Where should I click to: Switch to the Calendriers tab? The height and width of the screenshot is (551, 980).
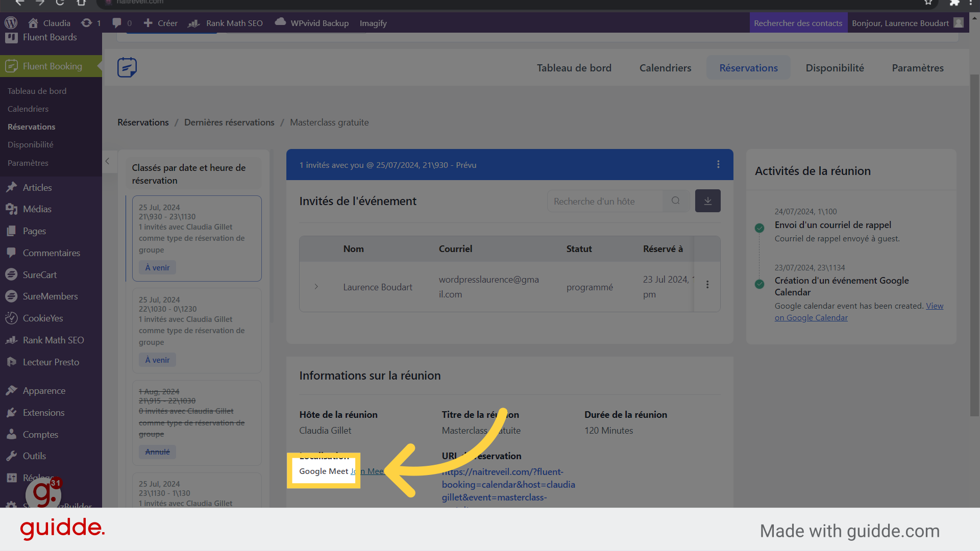[x=665, y=68]
